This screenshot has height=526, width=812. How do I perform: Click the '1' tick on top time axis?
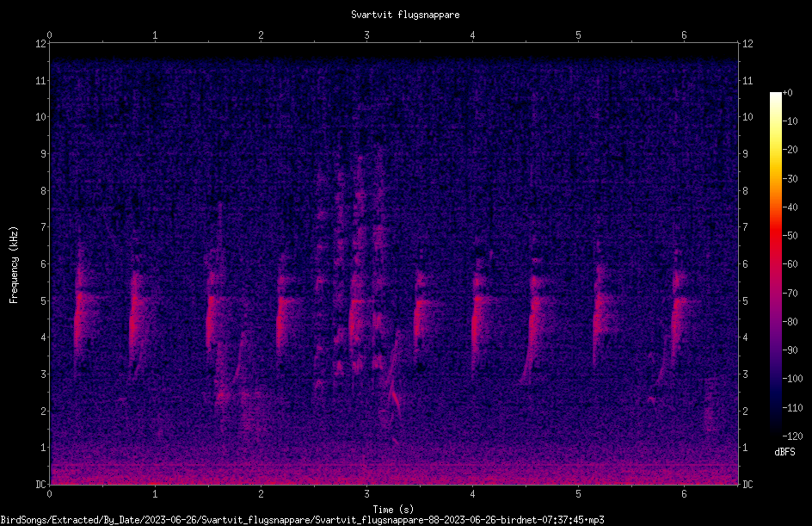pos(155,35)
